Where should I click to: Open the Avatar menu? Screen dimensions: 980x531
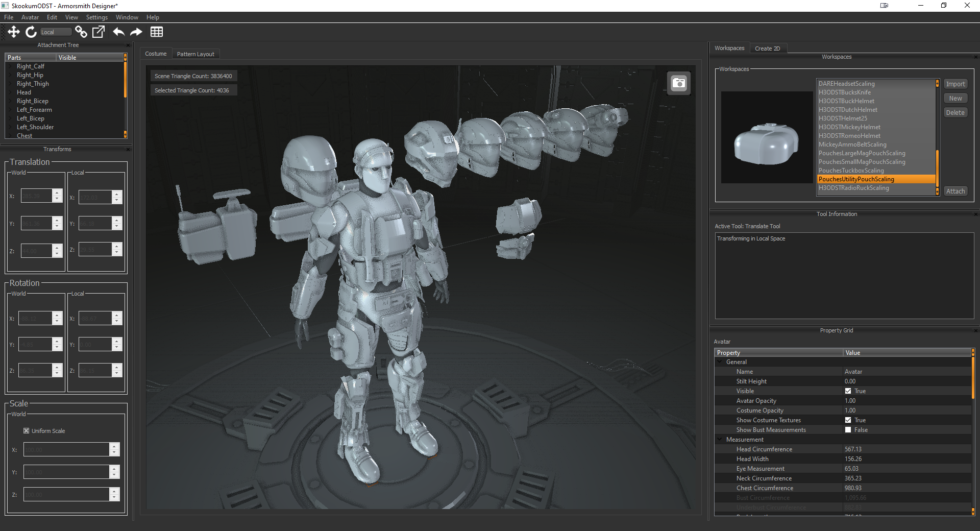point(30,17)
